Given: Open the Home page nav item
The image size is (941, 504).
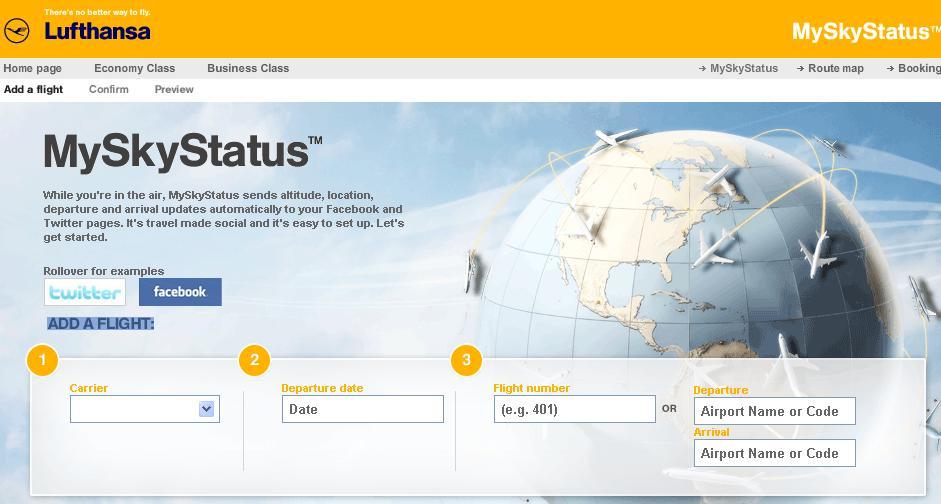Looking at the screenshot, I should (32, 68).
